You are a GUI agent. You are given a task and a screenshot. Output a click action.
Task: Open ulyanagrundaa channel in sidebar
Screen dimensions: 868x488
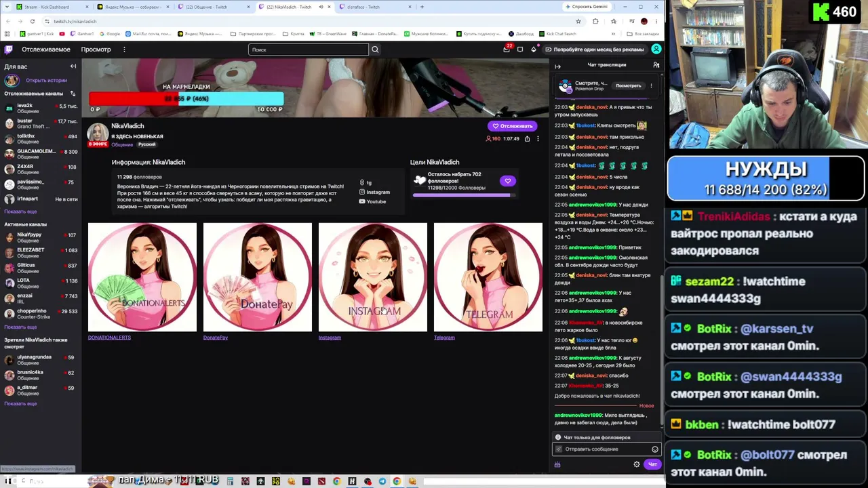pos(41,360)
